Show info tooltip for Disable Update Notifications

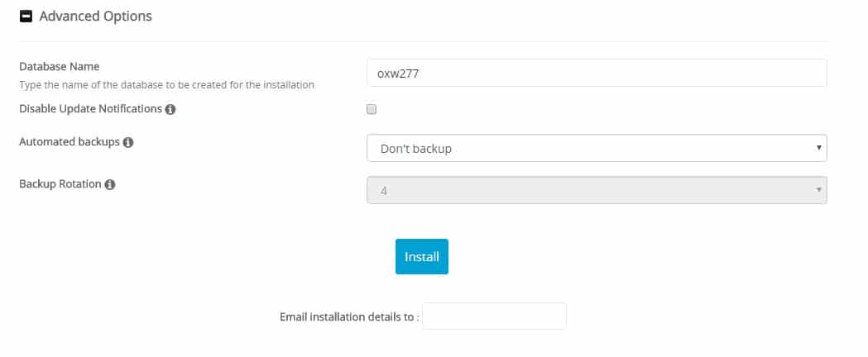click(170, 109)
